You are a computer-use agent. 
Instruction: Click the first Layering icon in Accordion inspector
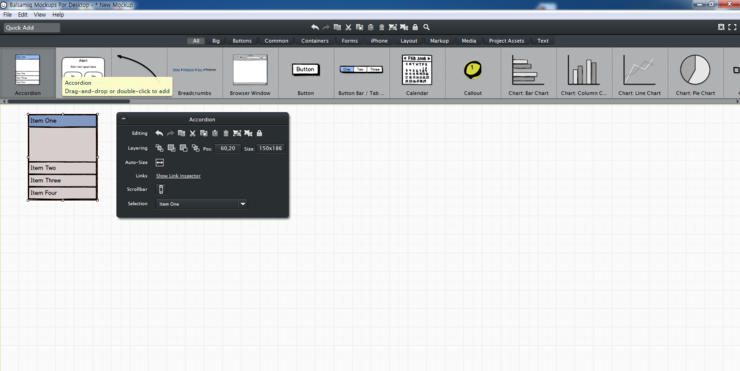pos(160,148)
